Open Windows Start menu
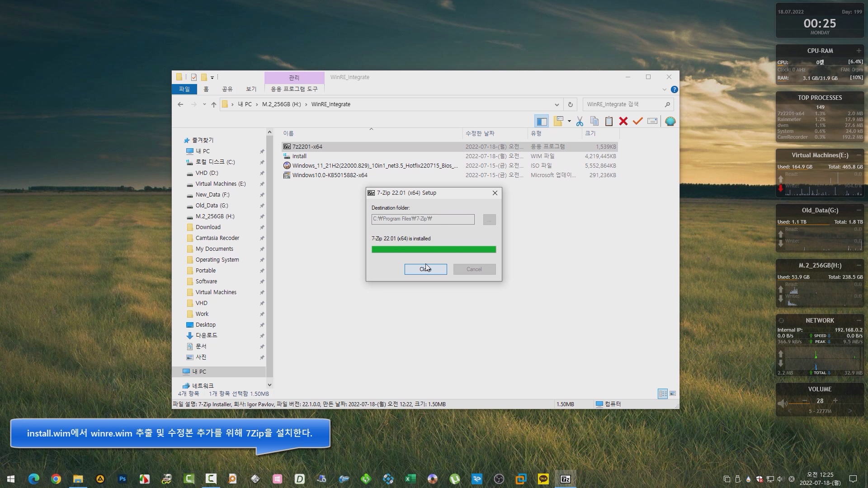Screen dimensions: 868x488 tap(11, 479)
